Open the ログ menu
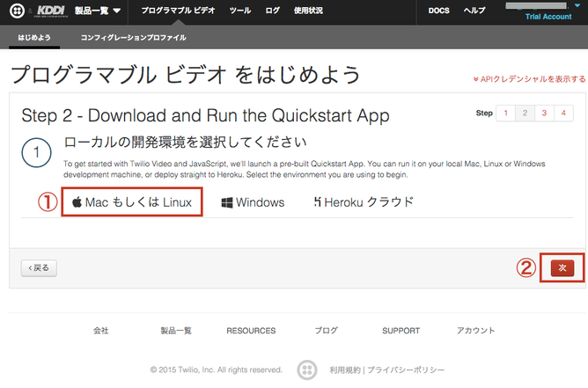The height and width of the screenshot is (388, 588). [273, 11]
